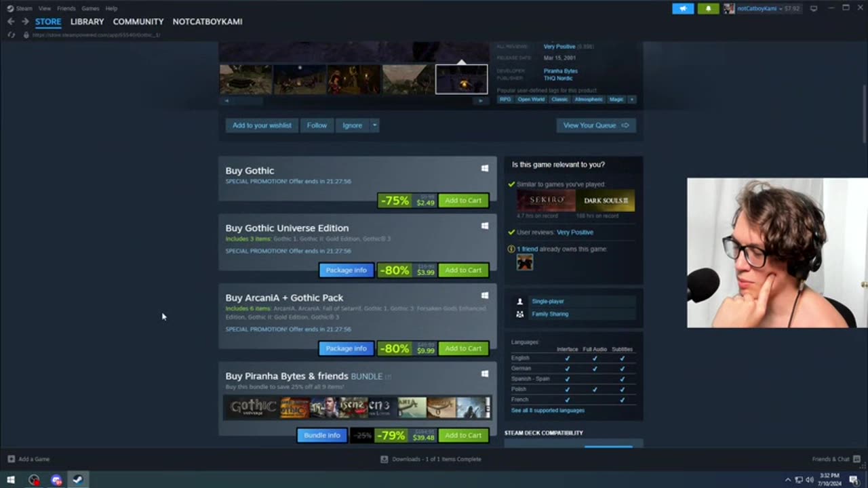The height and width of the screenshot is (488, 868).
Task: Click the Atmospheric tag
Action: click(x=588, y=100)
